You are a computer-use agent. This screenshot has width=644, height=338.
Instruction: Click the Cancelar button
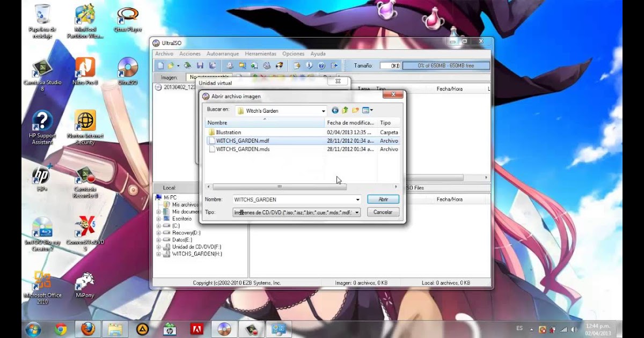coord(383,212)
